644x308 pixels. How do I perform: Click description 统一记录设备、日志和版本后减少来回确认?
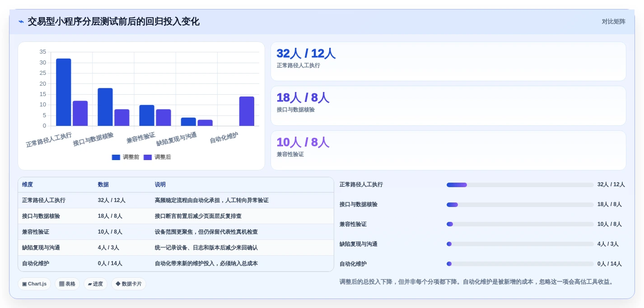click(206, 248)
